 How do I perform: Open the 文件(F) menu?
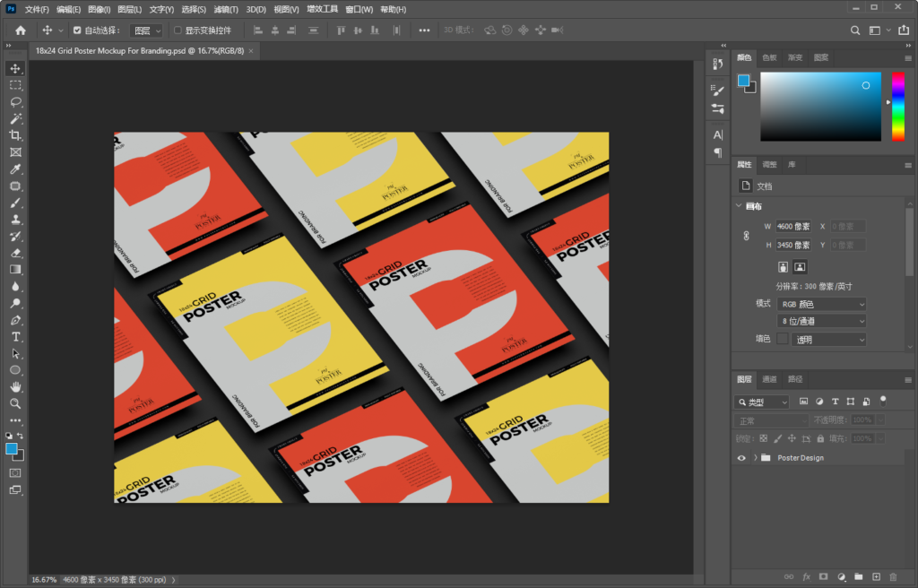tap(36, 9)
